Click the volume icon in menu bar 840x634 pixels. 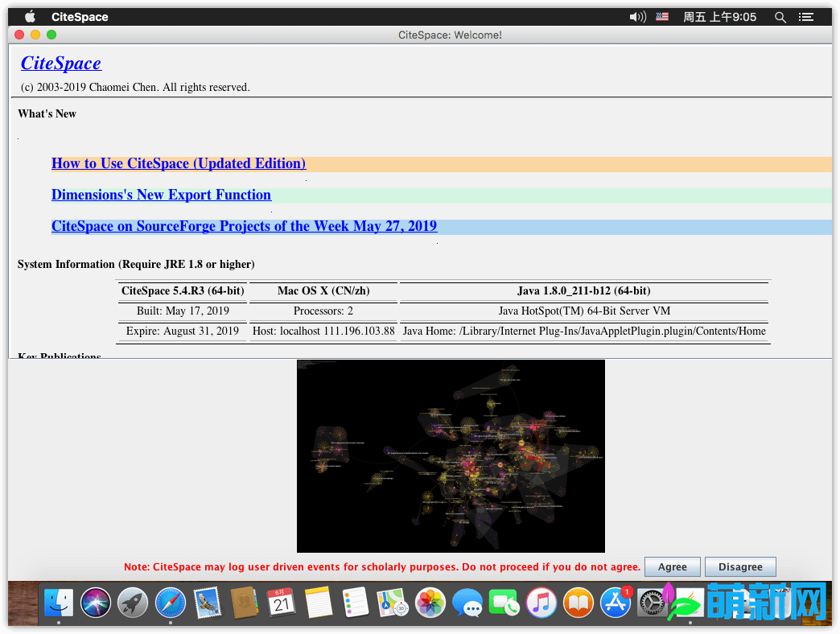(x=637, y=17)
